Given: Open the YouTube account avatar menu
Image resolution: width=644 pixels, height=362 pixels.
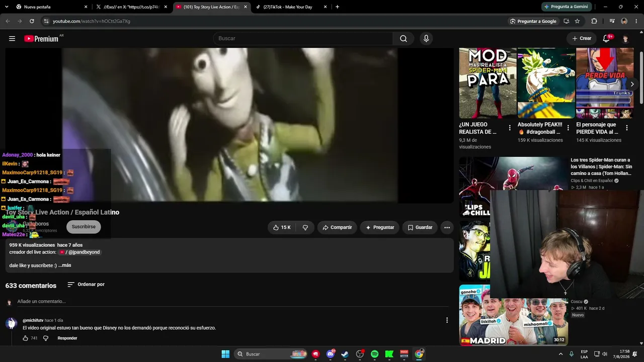Looking at the screenshot, I should click(x=625, y=39).
